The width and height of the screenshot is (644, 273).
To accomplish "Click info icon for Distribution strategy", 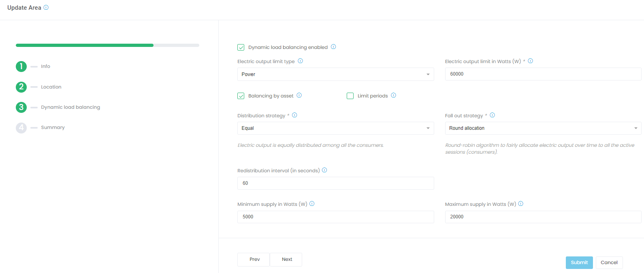I will pyautogui.click(x=294, y=115).
